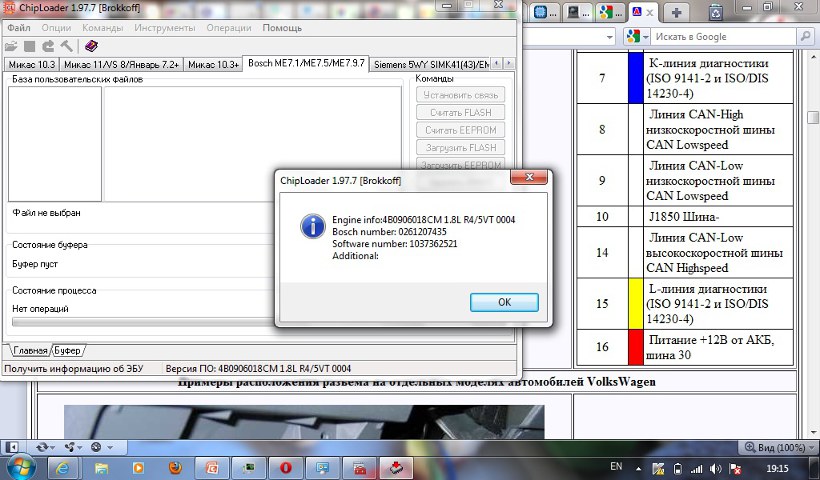Add a new Opera tab with plus button
This screenshot has width=820, height=480.
point(676,13)
